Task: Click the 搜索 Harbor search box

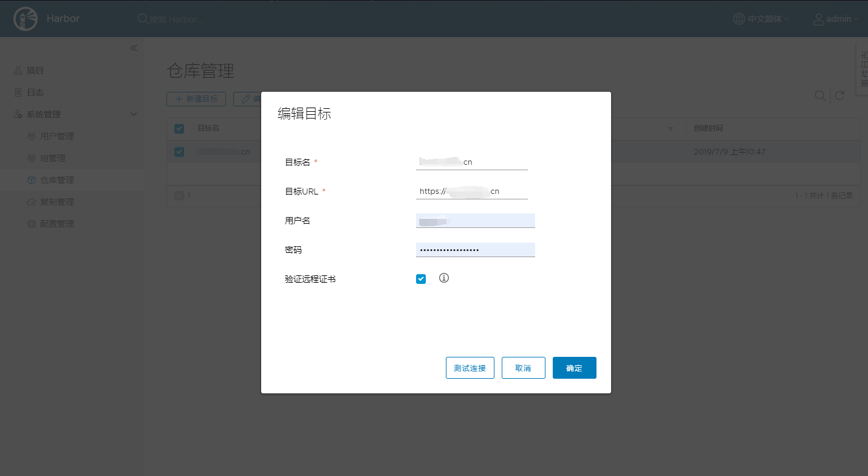Action: (177, 19)
